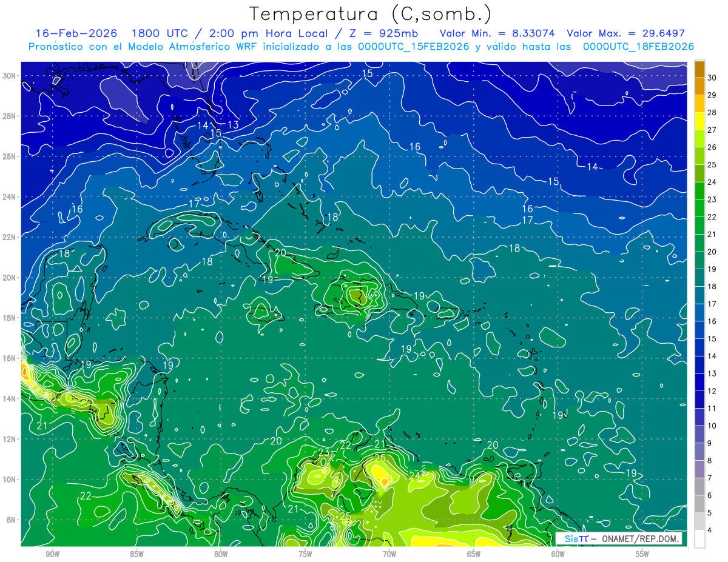Viewport: 728px width, 562px height.
Task: Click latitude axis label 28N
Action: click(10, 116)
